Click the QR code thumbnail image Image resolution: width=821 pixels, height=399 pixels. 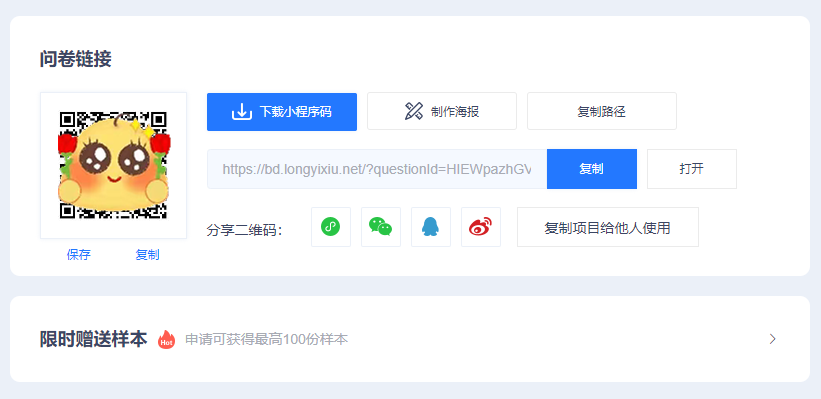pos(114,165)
